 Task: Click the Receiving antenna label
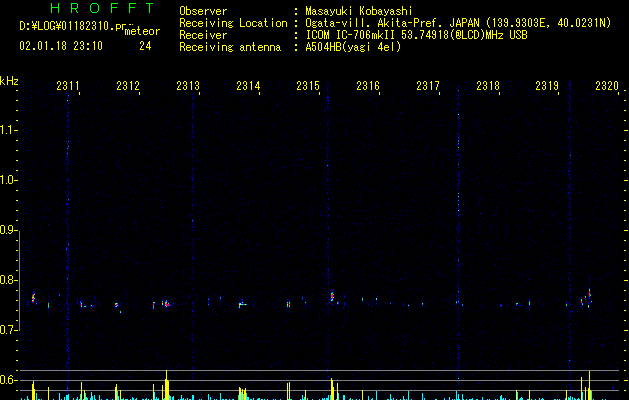[230, 47]
